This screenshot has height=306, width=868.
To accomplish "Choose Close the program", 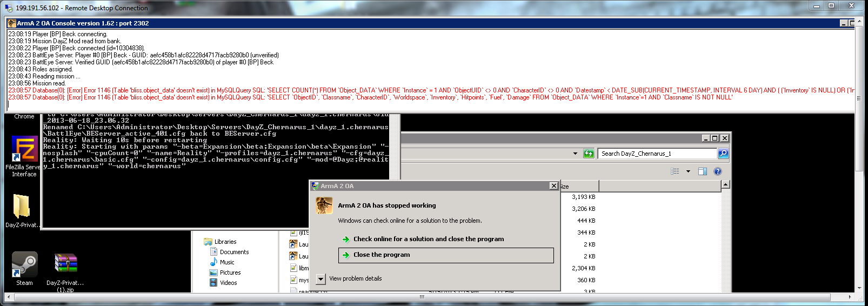I will tap(446, 255).
